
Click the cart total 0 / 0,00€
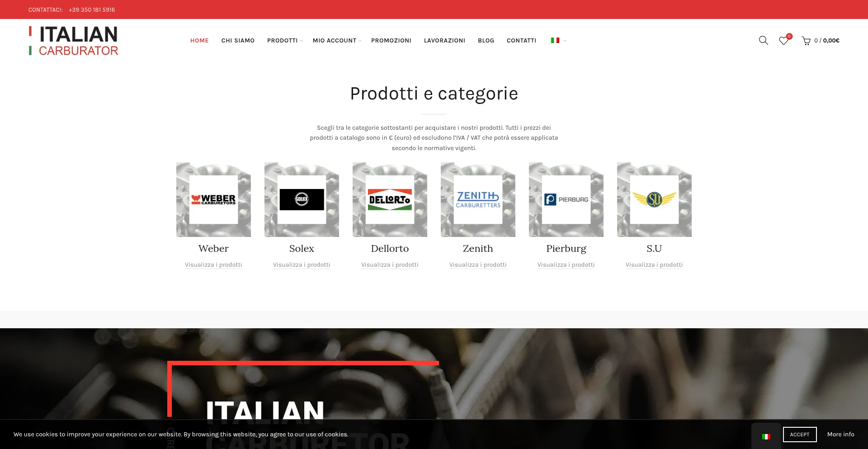(826, 40)
